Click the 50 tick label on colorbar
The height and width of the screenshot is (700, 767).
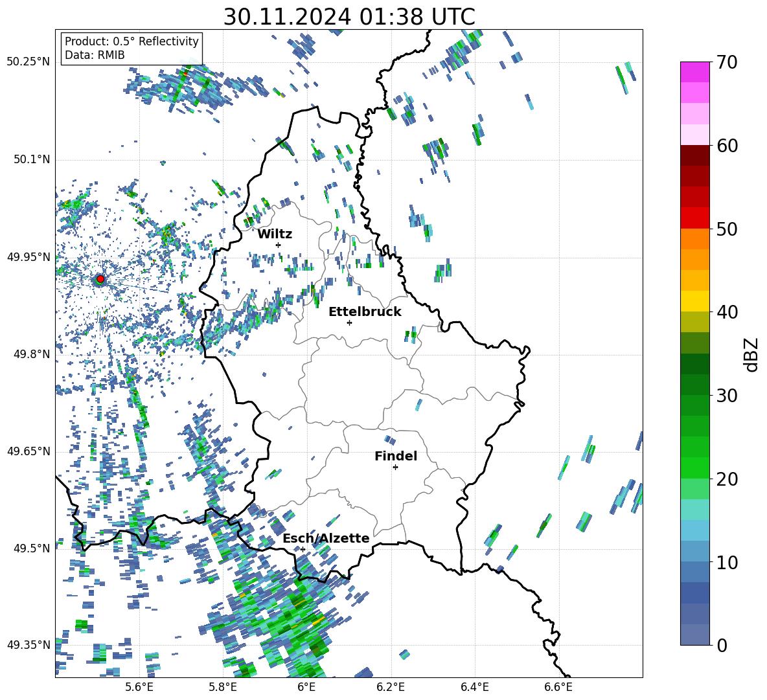coord(726,229)
